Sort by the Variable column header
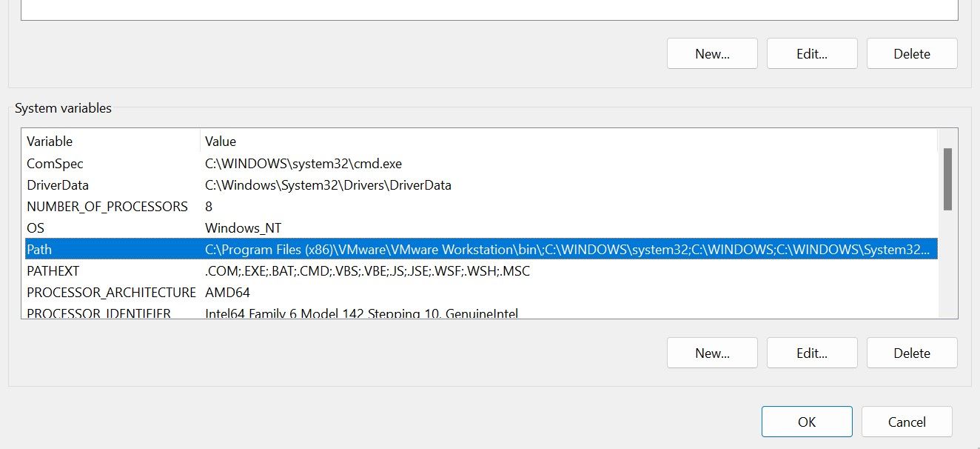This screenshot has height=449, width=980. (111, 141)
